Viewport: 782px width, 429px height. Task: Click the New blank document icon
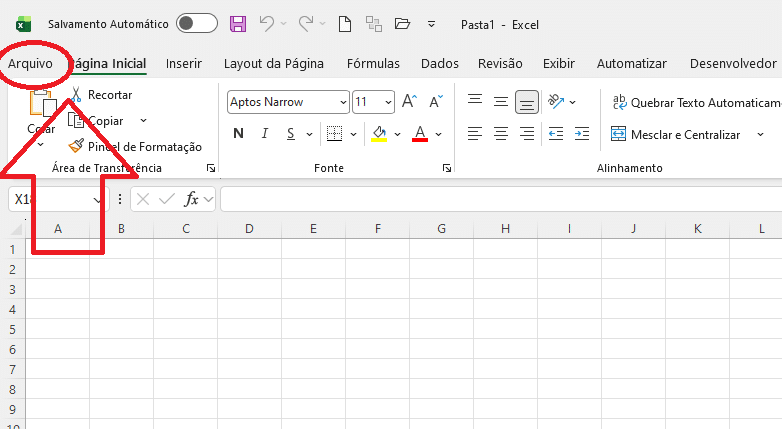(x=345, y=24)
